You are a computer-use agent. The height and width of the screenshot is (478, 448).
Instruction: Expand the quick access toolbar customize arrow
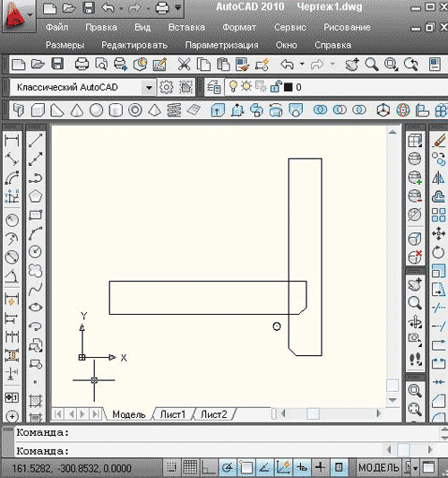point(178,7)
